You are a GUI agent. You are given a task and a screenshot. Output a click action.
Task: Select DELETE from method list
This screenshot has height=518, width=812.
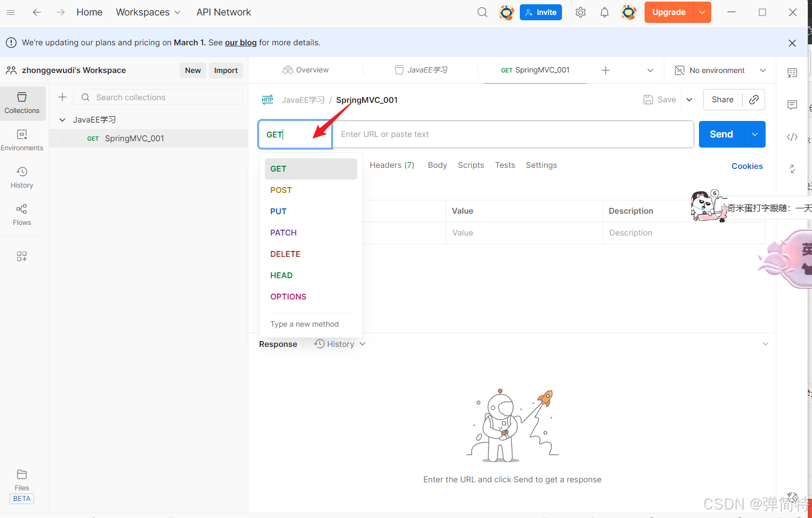pyautogui.click(x=311, y=254)
